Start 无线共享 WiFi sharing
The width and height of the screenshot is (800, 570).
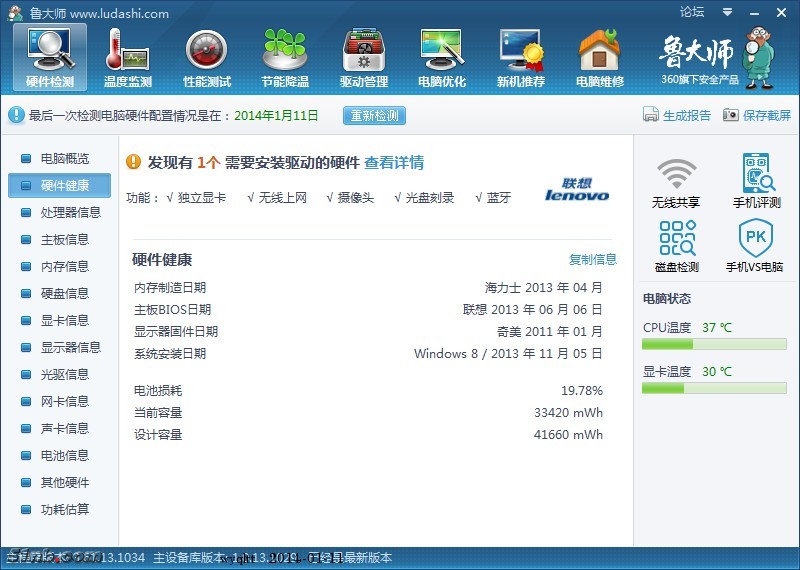[676, 182]
